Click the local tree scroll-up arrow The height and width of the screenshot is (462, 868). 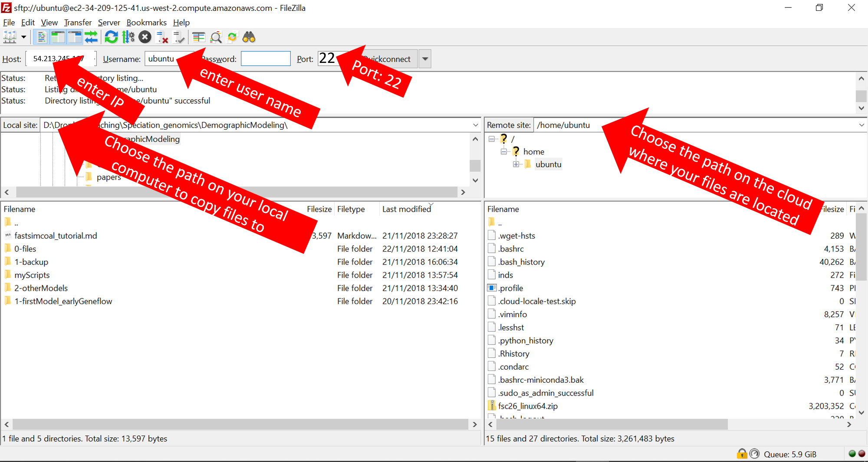click(475, 139)
